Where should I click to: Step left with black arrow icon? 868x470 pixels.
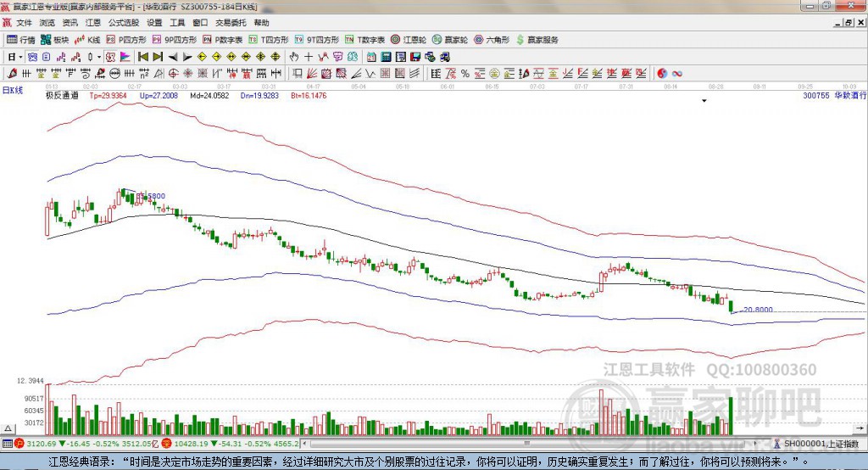click(173, 57)
